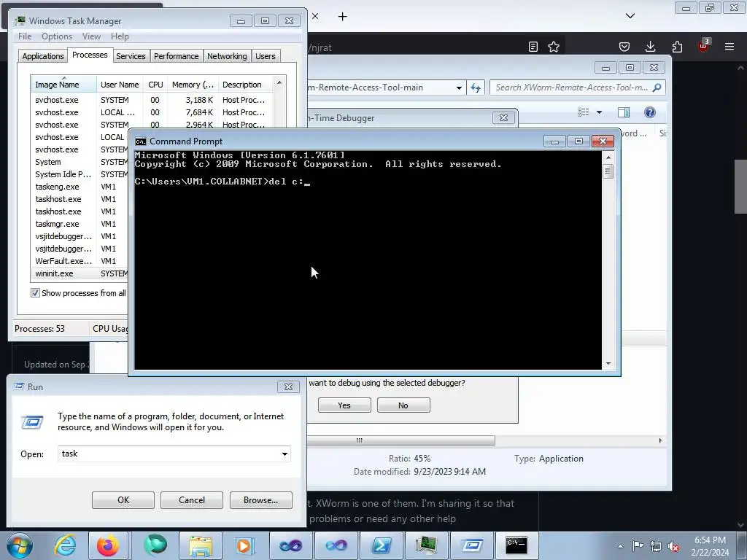Screen dimensions: 747x560
Task: Expand Explorer view options dropdown arrow
Action: pyautogui.click(x=600, y=112)
